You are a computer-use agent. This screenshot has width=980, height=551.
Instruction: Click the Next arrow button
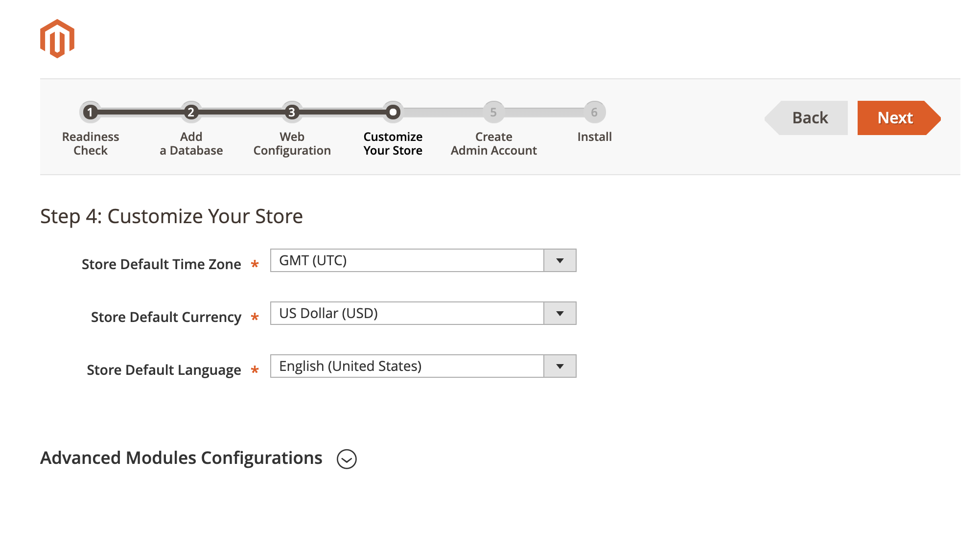(896, 117)
